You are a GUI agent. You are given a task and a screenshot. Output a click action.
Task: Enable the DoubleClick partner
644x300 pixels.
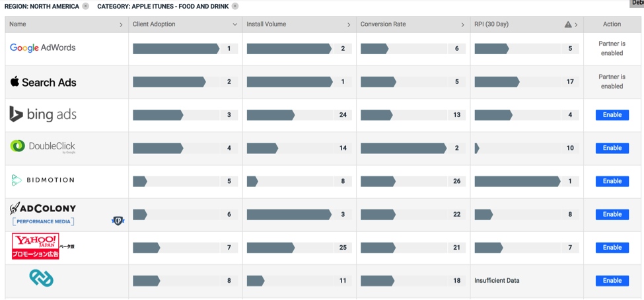612,148
